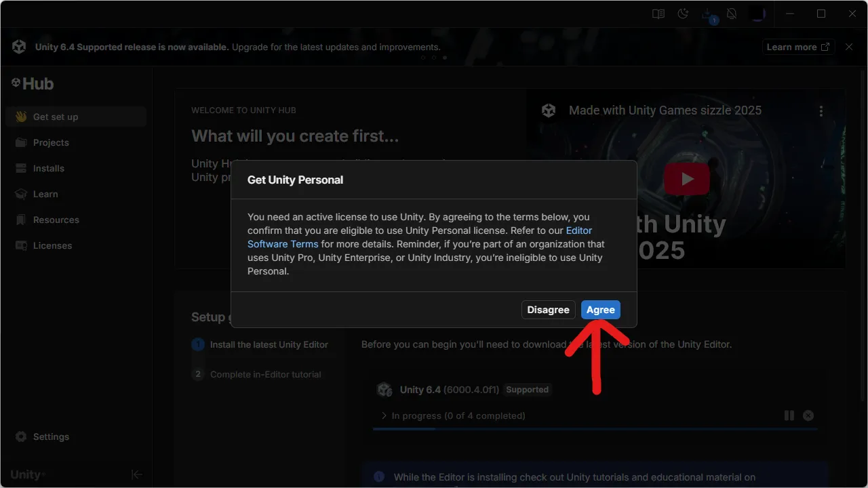Click the moon dark-mode icon
Screen dimensions: 868x488
(x=683, y=14)
